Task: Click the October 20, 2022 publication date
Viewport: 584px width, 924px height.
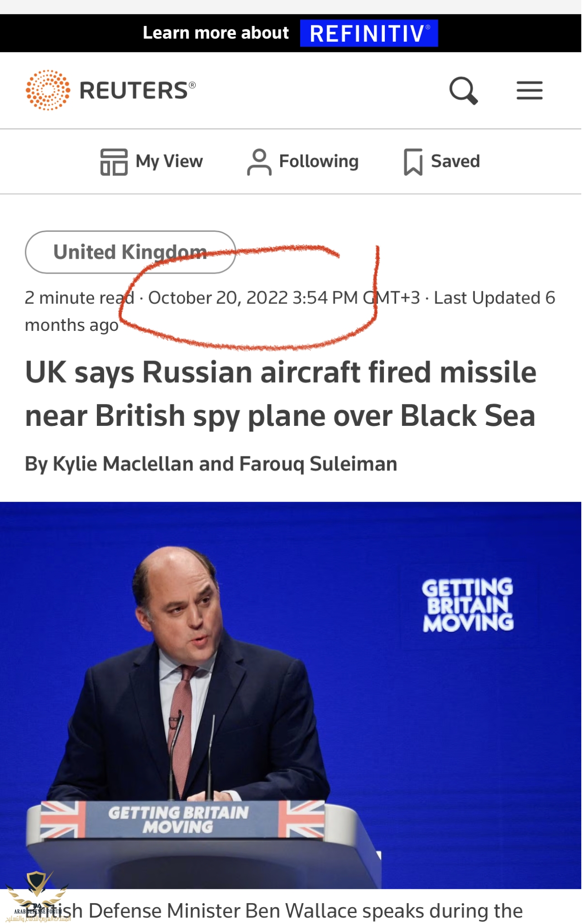Action: point(218,298)
